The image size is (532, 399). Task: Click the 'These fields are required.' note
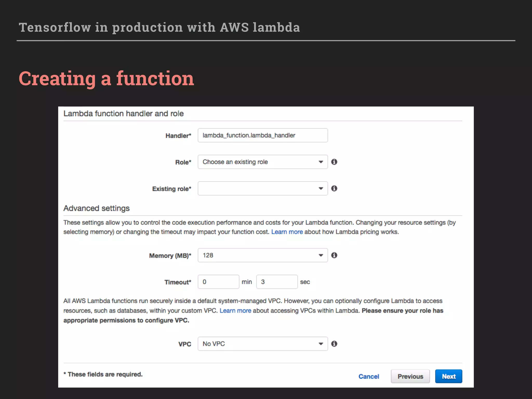coord(103,374)
